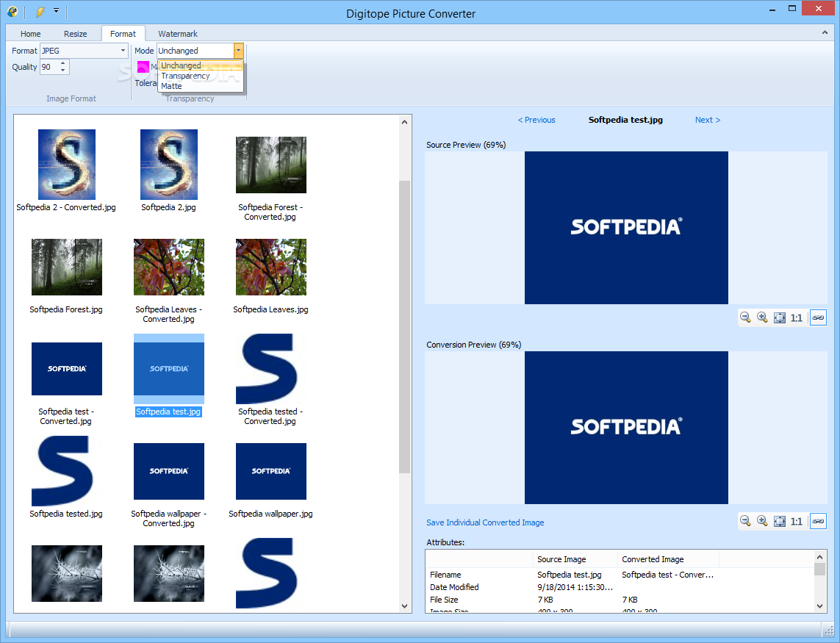
Task: Select Softpedia 2.jpg thumbnail
Action: pyautogui.click(x=169, y=165)
